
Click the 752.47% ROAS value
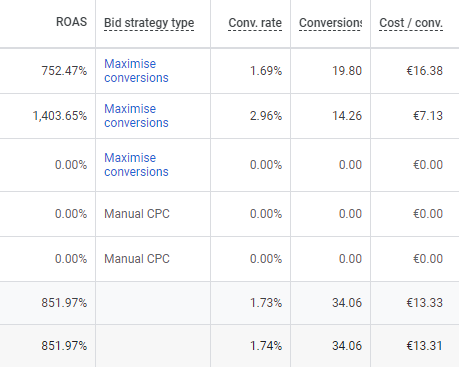64,71
